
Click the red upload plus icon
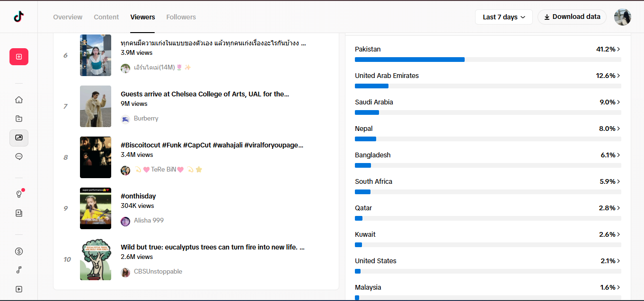pyautogui.click(x=19, y=57)
